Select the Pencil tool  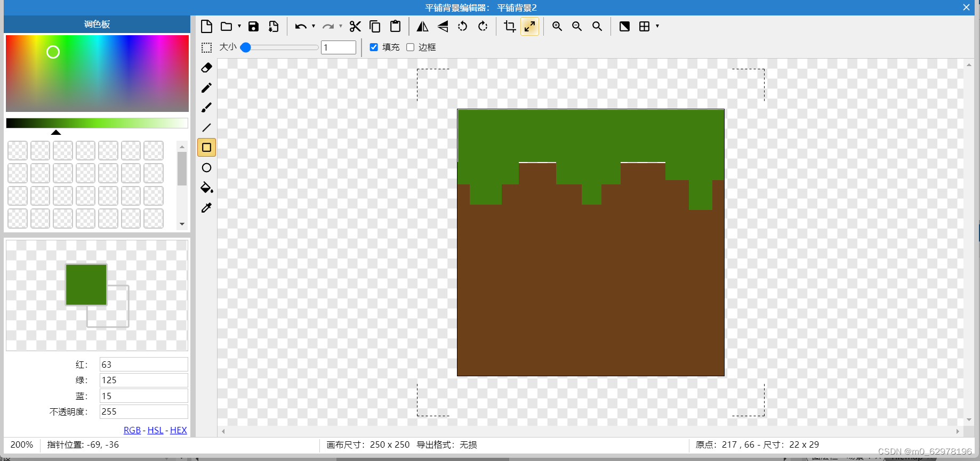(x=206, y=87)
